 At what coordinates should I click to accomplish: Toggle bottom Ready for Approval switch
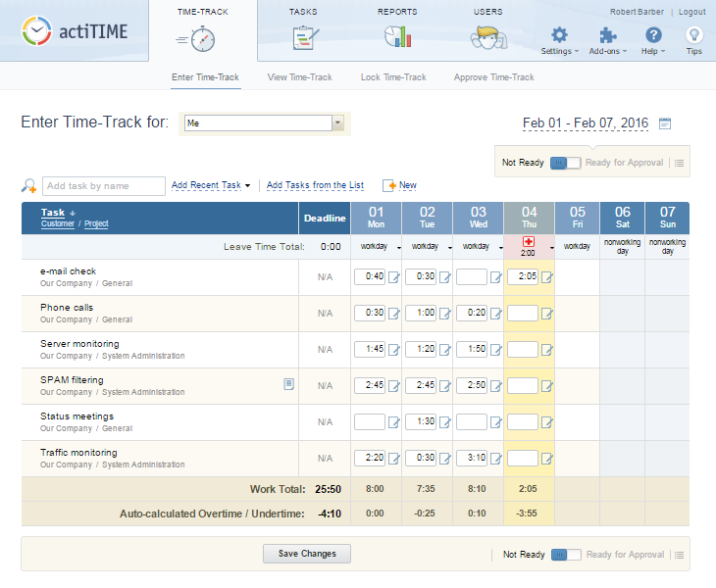(566, 555)
